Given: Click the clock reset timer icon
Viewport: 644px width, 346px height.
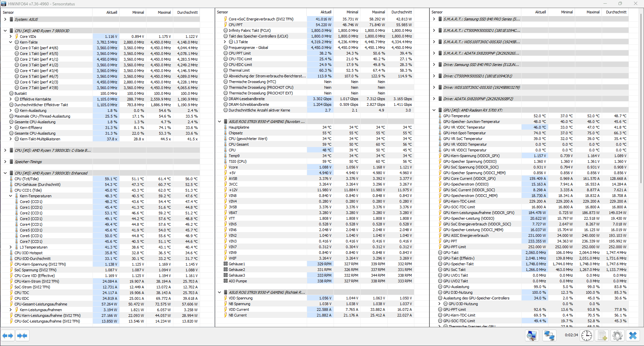Looking at the screenshot, I should click(587, 336).
